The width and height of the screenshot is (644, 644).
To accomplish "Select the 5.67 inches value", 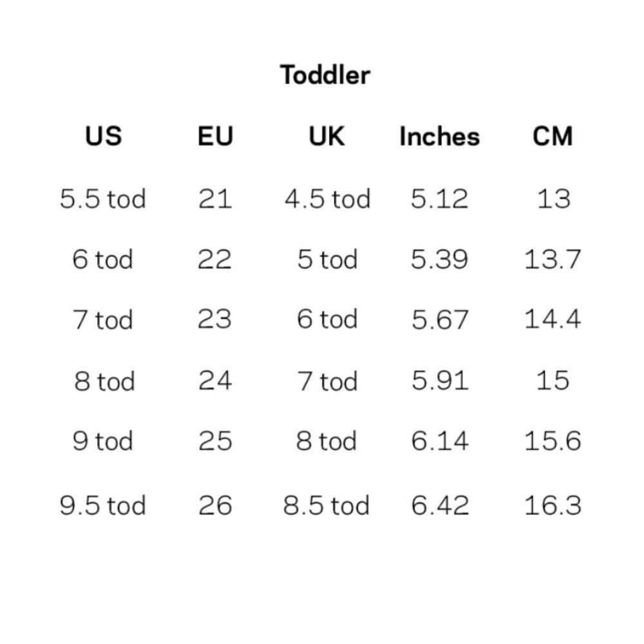I will click(440, 320).
